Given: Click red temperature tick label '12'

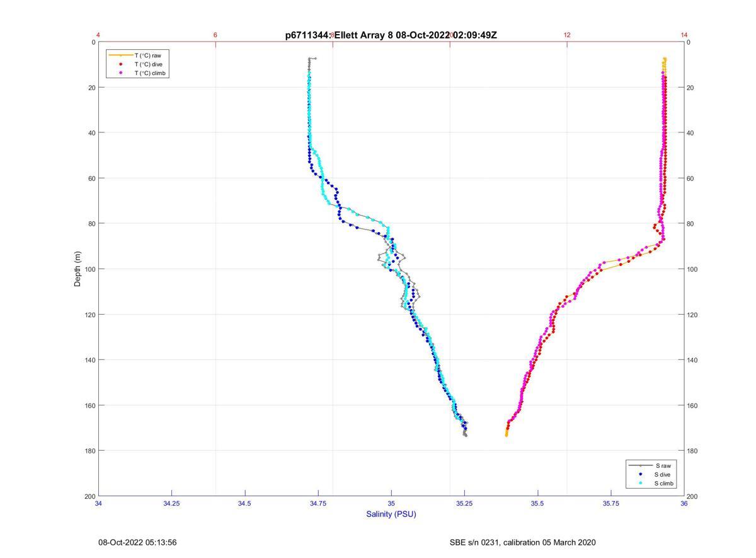Looking at the screenshot, I should (567, 35).
